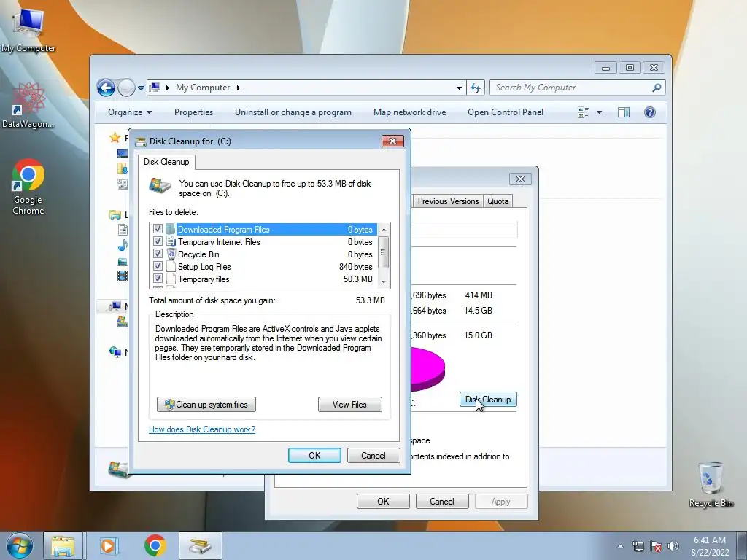
Task: Close the Disk Cleanup dialog
Action: [x=392, y=141]
